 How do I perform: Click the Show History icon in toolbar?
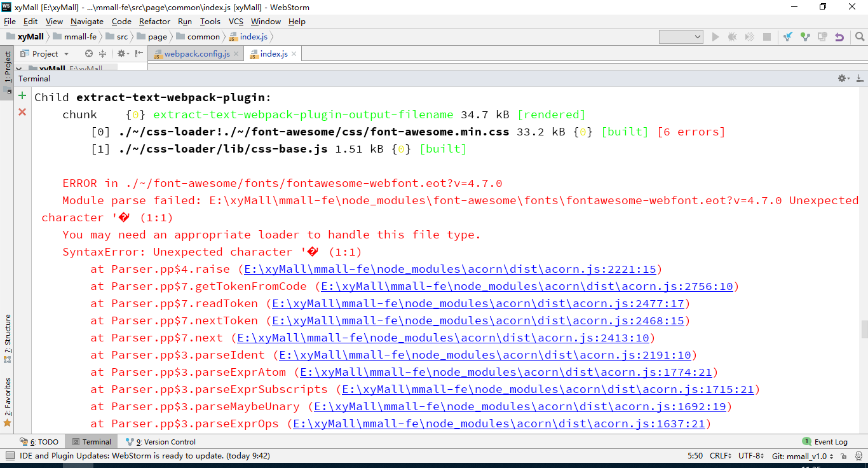tap(822, 37)
